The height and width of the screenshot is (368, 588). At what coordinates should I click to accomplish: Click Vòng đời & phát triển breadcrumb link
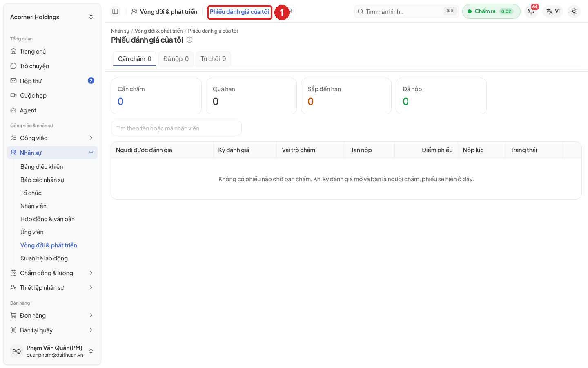pos(158,31)
